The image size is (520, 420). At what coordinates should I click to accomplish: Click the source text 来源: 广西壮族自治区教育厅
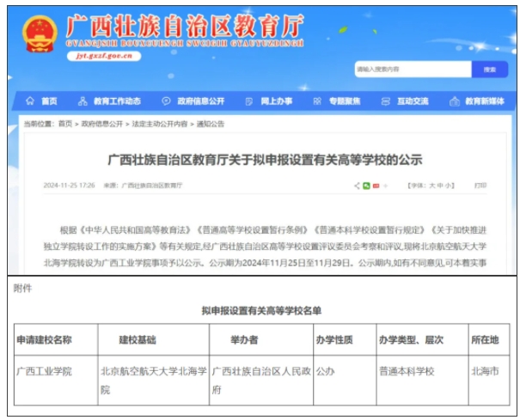[x=143, y=186]
